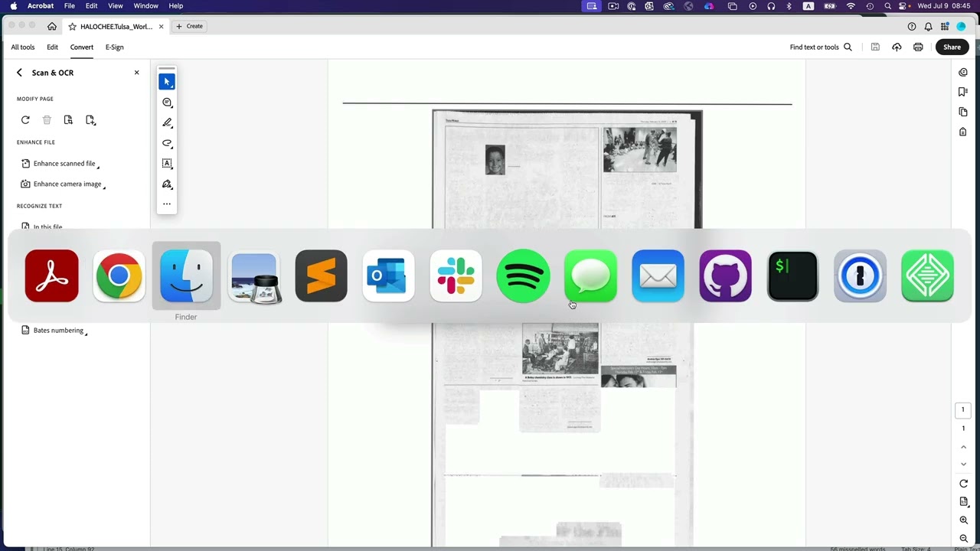This screenshot has height=551, width=980.
Task: Expand Enhance scanned file options
Action: [x=60, y=163]
